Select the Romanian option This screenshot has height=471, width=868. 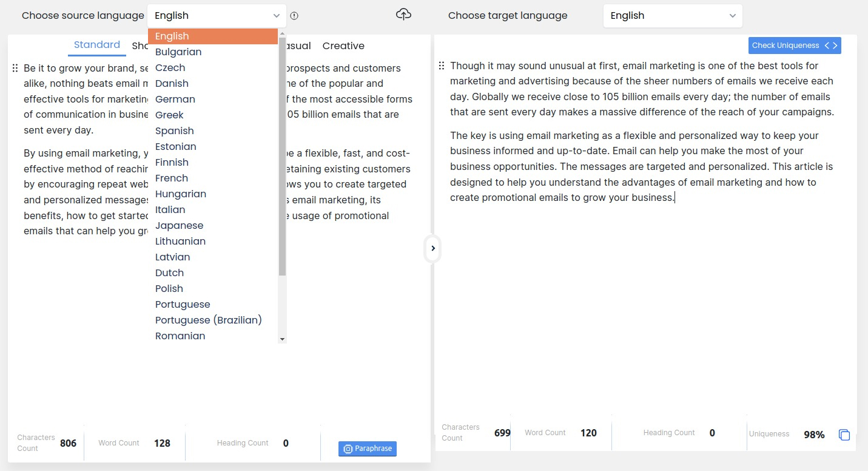[x=213, y=336]
